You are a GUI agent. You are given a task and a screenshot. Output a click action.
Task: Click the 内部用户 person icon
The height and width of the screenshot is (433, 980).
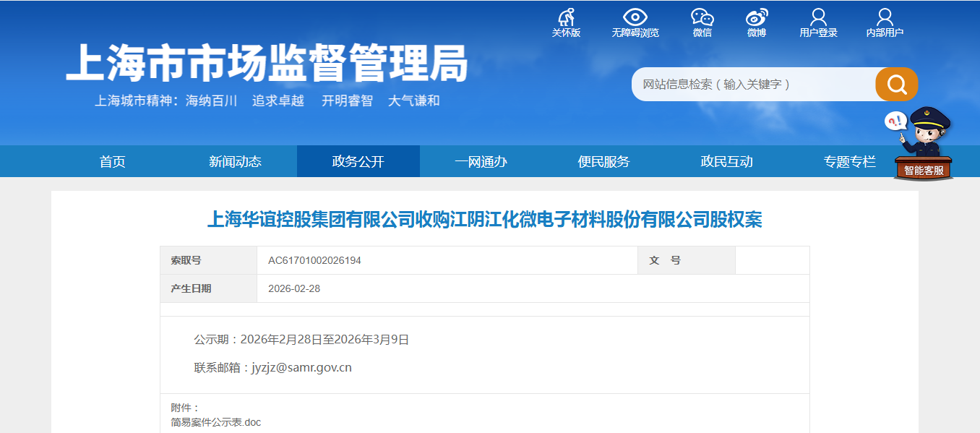[x=885, y=17]
